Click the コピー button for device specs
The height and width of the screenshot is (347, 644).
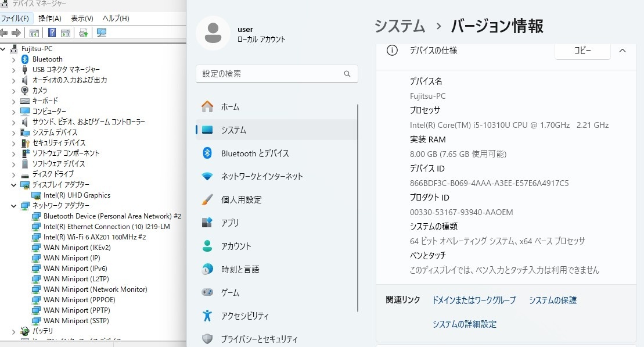[x=582, y=51]
